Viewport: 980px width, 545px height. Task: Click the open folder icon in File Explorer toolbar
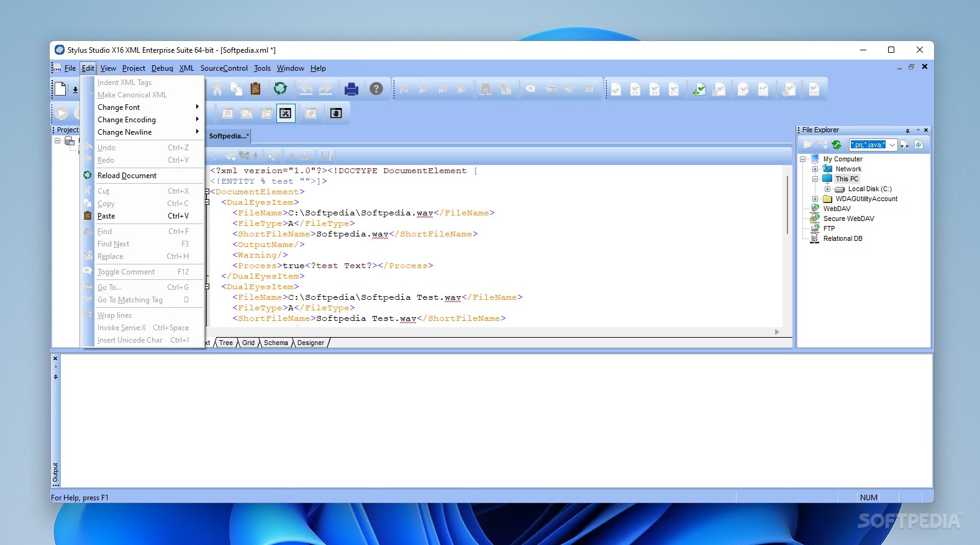pyautogui.click(x=807, y=145)
